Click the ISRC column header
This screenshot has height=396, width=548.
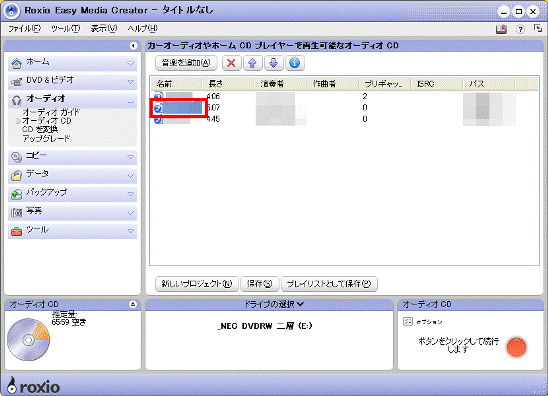(x=437, y=84)
